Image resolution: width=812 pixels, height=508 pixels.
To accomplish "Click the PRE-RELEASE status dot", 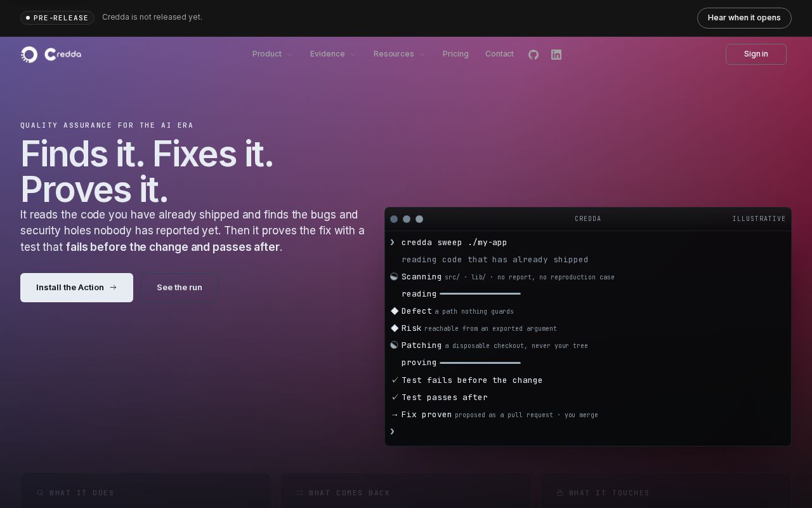I will [x=28, y=18].
